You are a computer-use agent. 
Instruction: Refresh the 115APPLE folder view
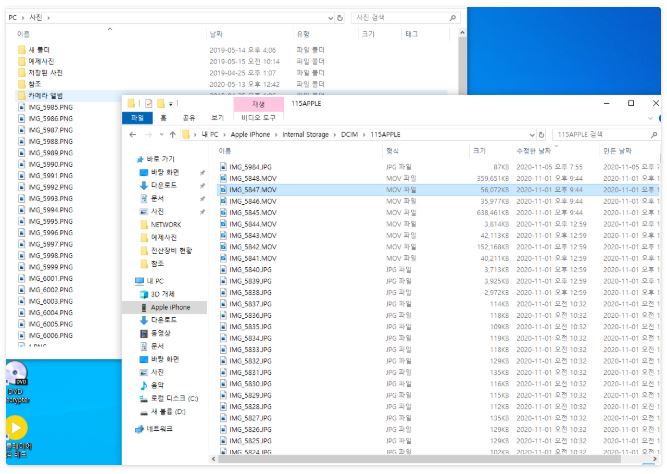[x=541, y=135]
